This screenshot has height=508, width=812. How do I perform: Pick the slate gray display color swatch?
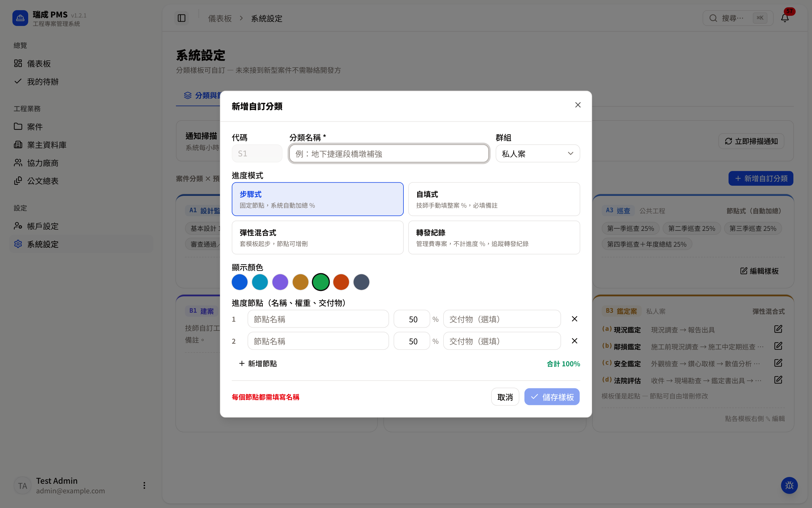[361, 282]
